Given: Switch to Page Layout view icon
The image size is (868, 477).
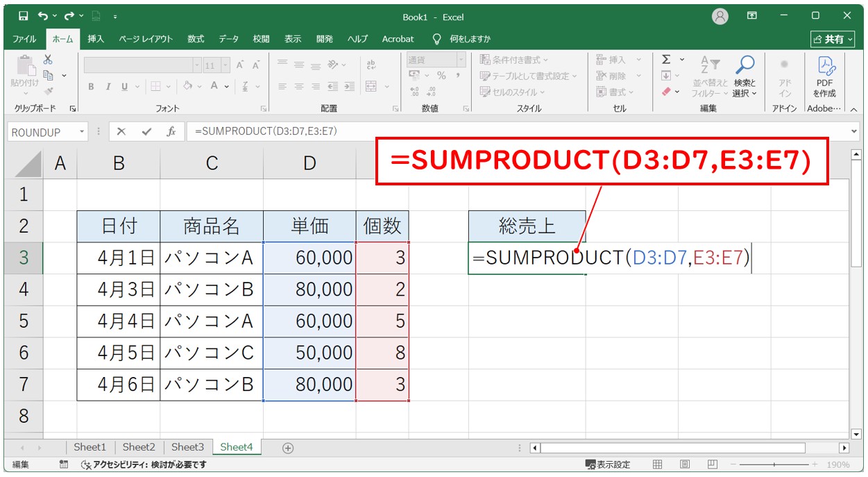Looking at the screenshot, I should [685, 465].
